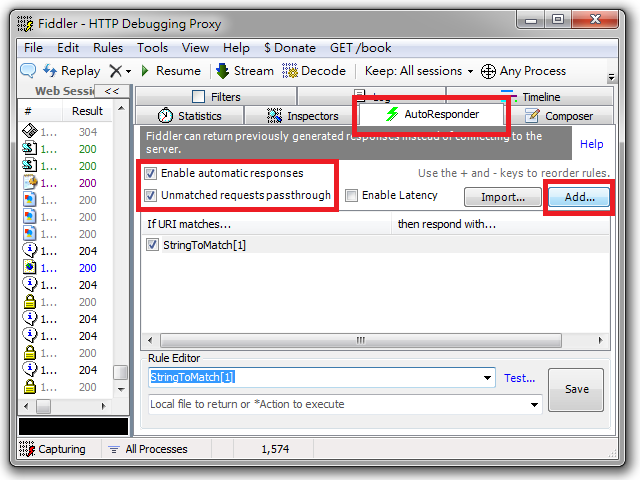Click the Any Process crosshair icon

488,71
